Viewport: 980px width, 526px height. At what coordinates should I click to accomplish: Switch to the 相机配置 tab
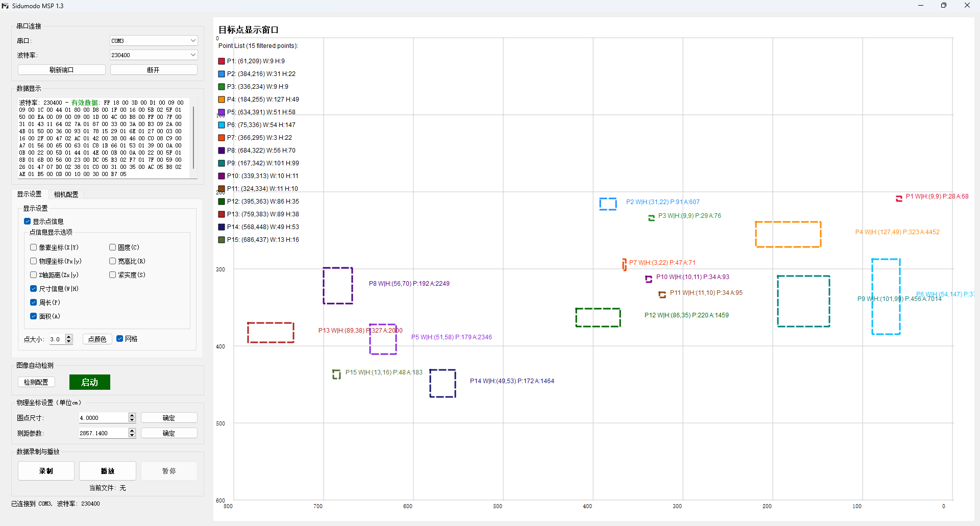point(66,194)
